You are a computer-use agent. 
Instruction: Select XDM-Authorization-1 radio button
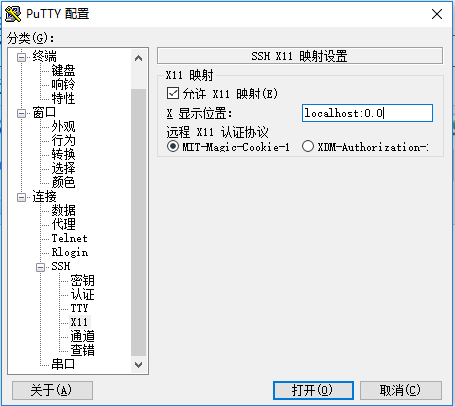point(307,146)
